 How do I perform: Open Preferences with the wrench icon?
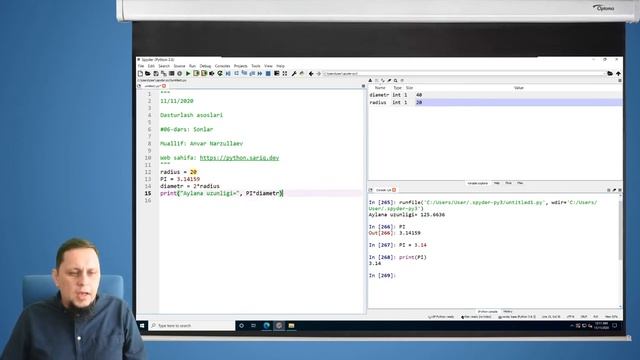pyautogui.click(x=294, y=73)
